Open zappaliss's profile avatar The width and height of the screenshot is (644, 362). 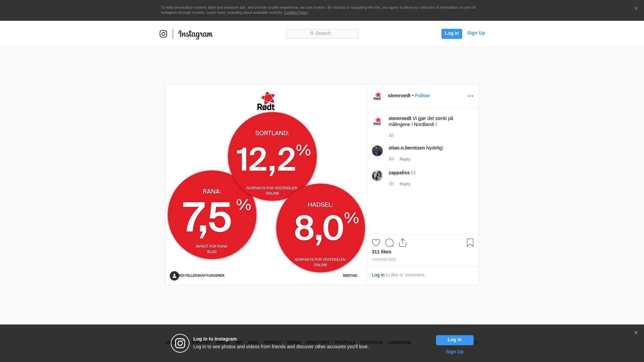pos(377,176)
